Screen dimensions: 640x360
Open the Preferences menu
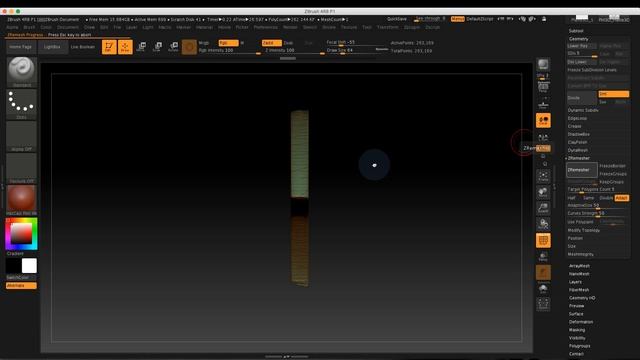(265, 27)
